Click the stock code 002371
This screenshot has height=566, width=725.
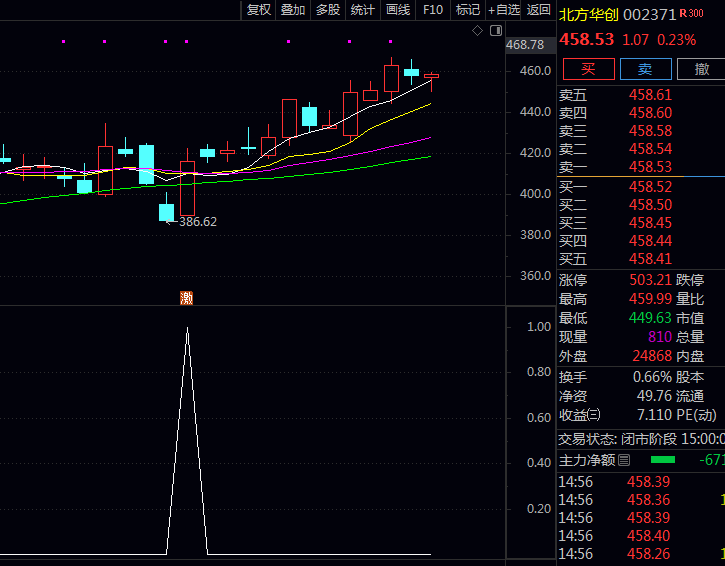(650, 15)
